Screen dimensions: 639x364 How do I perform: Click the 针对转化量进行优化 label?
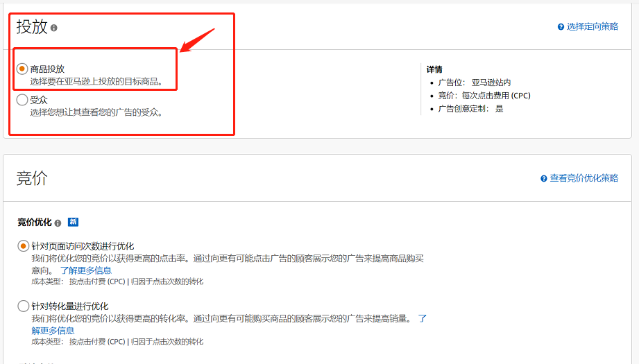pos(69,306)
